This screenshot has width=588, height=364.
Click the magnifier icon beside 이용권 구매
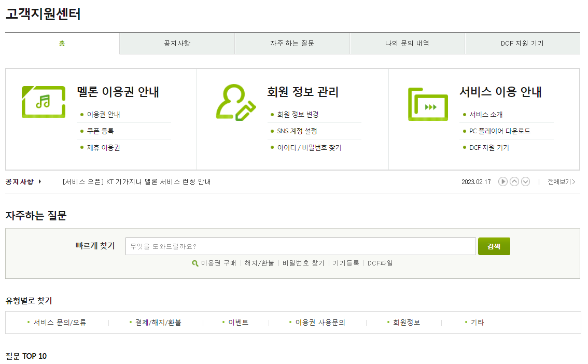pyautogui.click(x=195, y=263)
